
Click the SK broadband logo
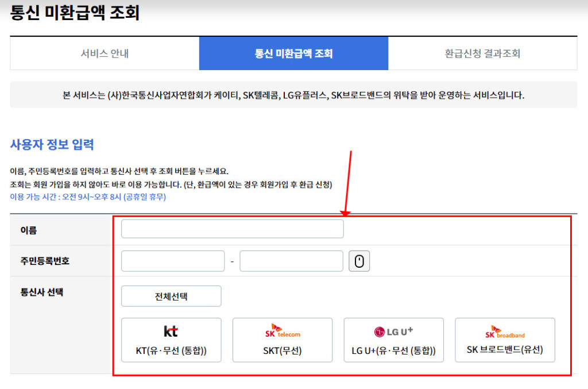[x=505, y=332]
